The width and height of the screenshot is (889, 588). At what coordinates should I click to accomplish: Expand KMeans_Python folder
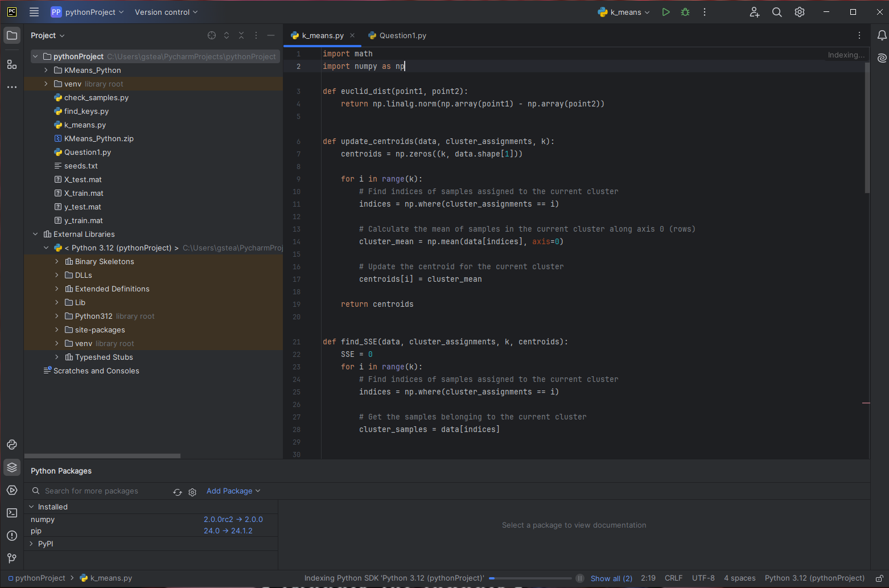[46, 70]
